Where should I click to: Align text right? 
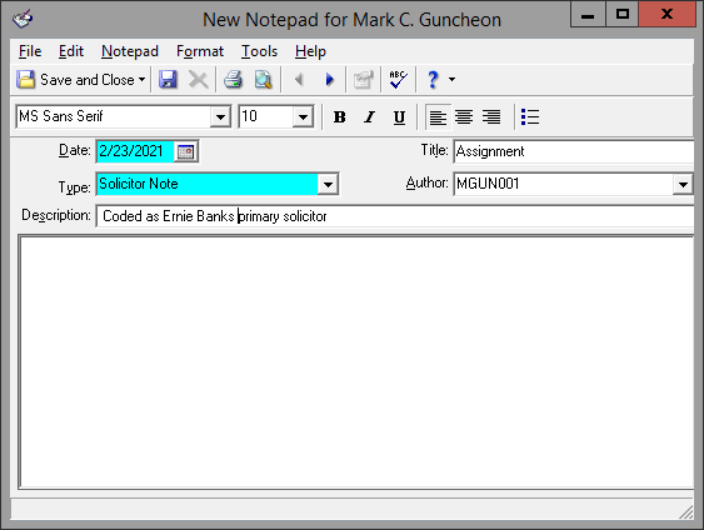pos(491,117)
